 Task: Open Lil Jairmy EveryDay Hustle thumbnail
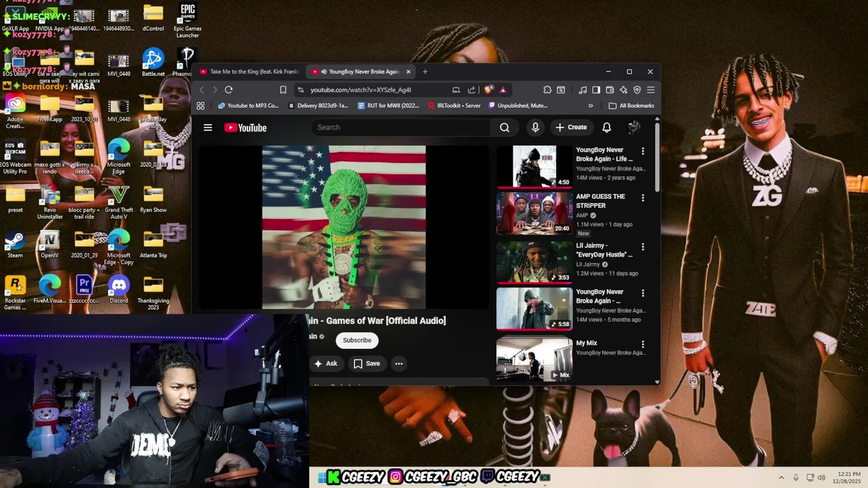[x=534, y=261]
